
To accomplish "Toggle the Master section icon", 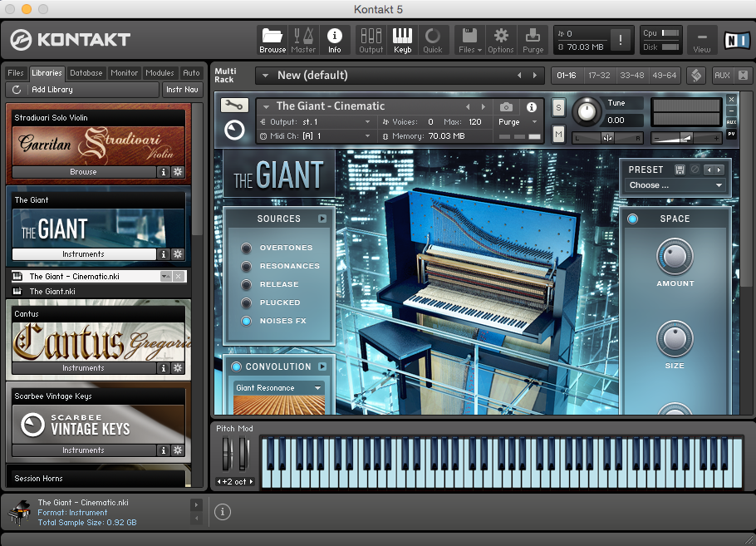I will pyautogui.click(x=303, y=40).
